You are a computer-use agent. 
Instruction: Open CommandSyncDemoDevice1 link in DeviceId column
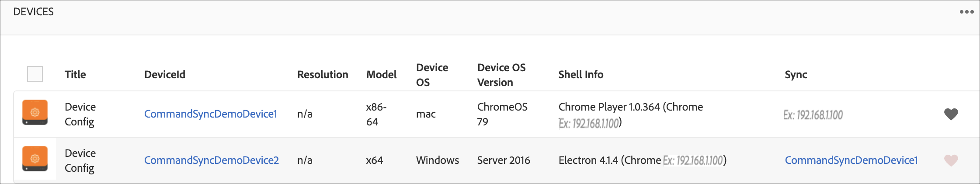click(x=210, y=114)
